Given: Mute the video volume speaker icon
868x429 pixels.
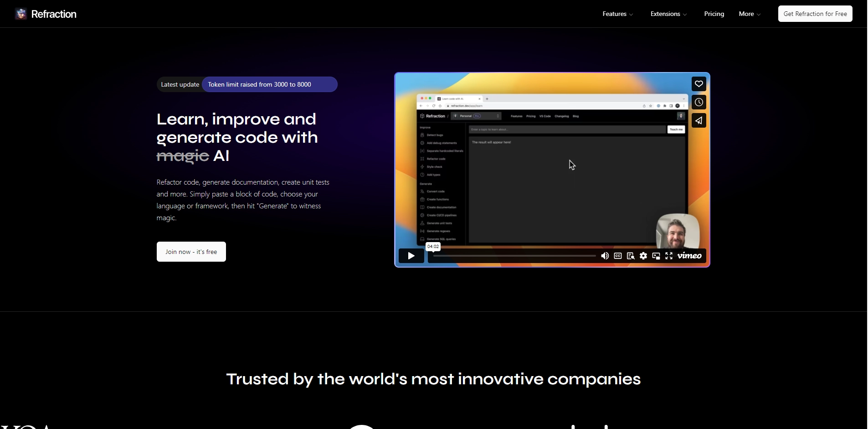Looking at the screenshot, I should (605, 256).
